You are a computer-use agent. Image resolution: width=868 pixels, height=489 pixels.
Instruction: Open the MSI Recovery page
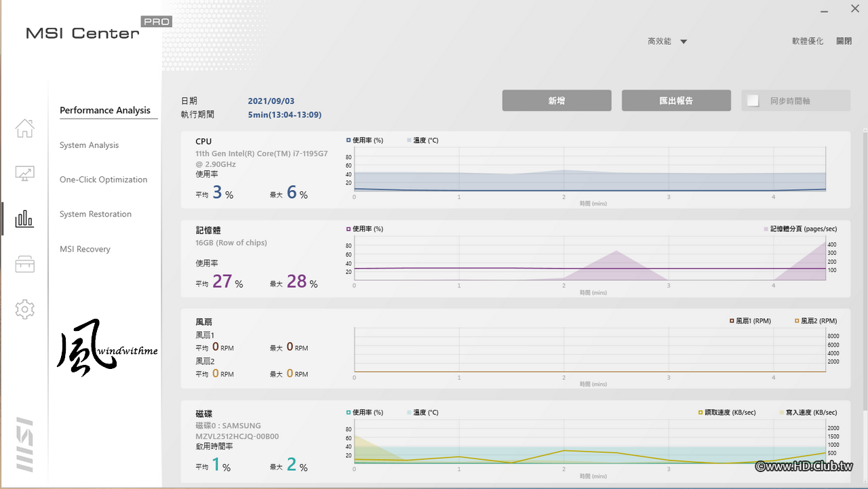pos(85,249)
